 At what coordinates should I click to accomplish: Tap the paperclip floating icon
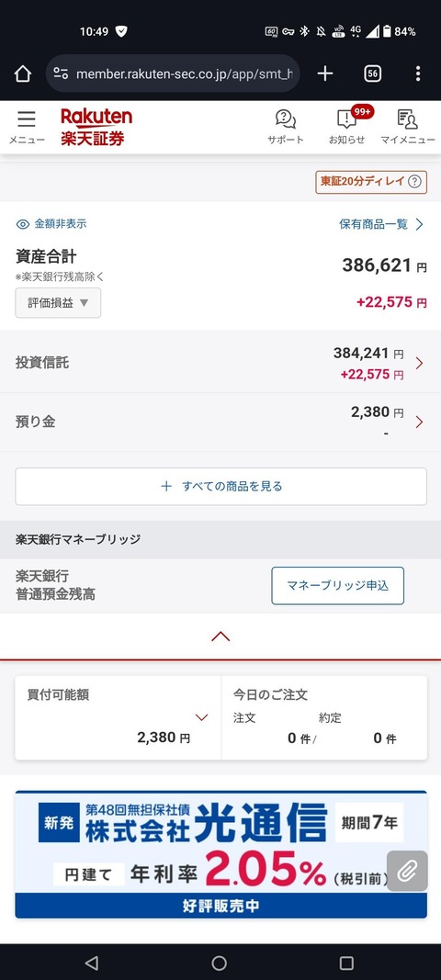pos(407,871)
